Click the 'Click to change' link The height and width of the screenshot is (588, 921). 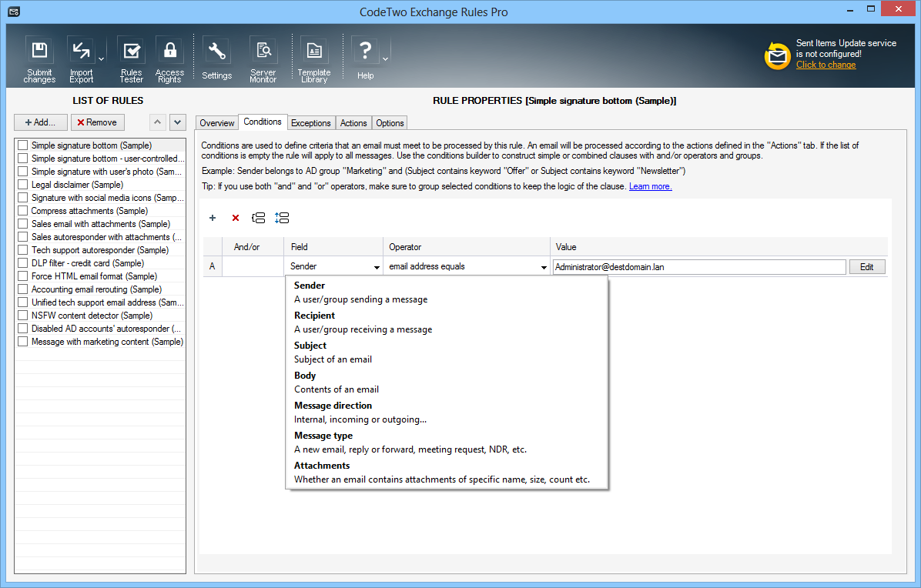826,65
